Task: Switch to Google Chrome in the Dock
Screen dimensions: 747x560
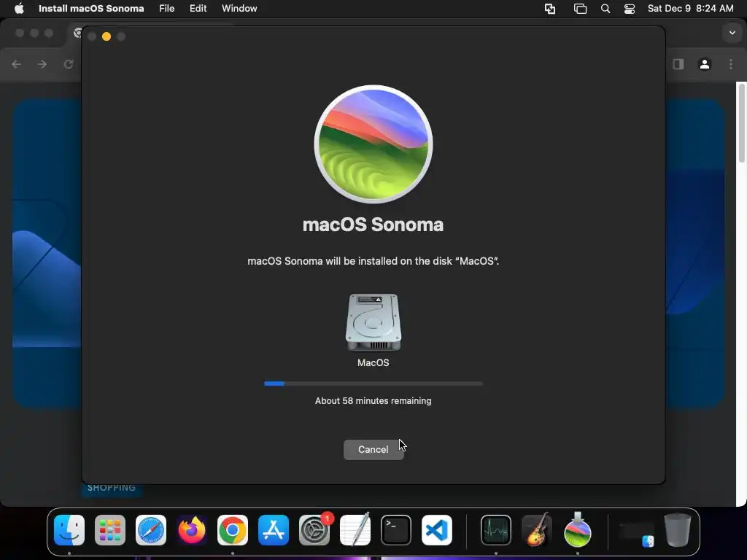Action: click(233, 530)
